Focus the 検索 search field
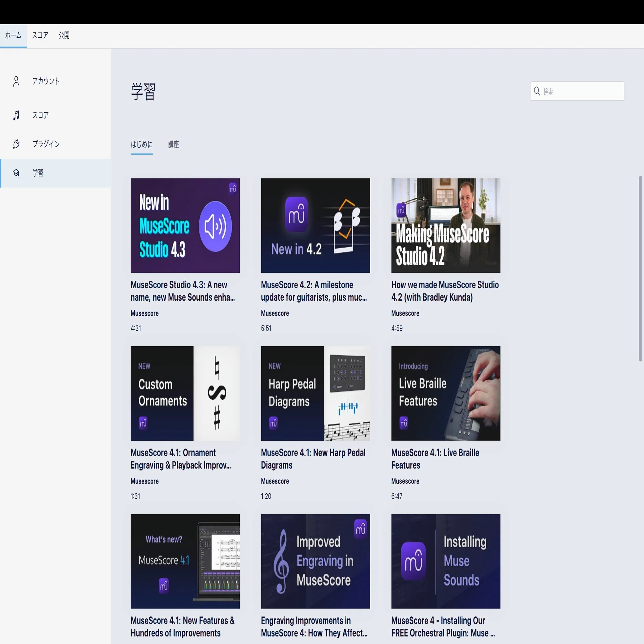Viewport: 644px width, 644px height. point(577,91)
